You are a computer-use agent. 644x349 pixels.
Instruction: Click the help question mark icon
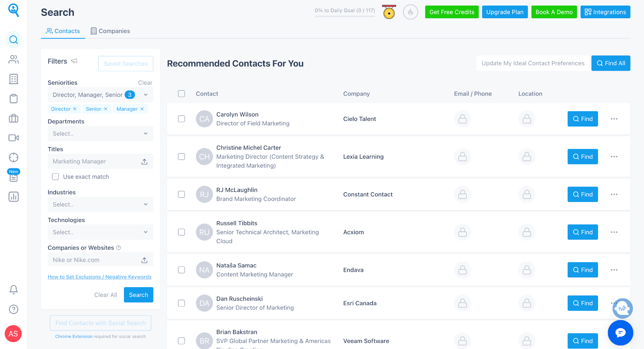(14, 309)
